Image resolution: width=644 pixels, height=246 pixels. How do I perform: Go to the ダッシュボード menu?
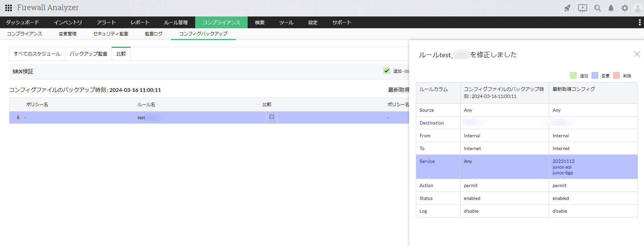tap(23, 23)
